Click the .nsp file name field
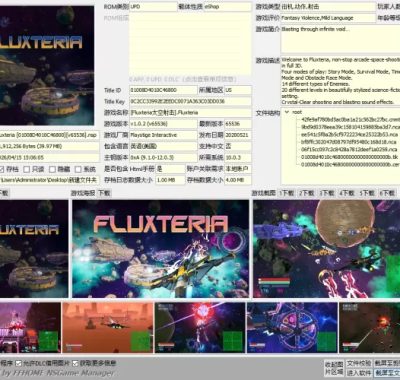This screenshot has width=400, height=380. (x=49, y=135)
